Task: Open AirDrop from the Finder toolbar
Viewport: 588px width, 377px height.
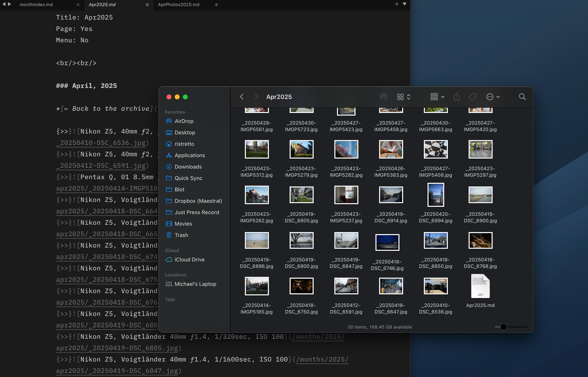Action: pos(383,97)
